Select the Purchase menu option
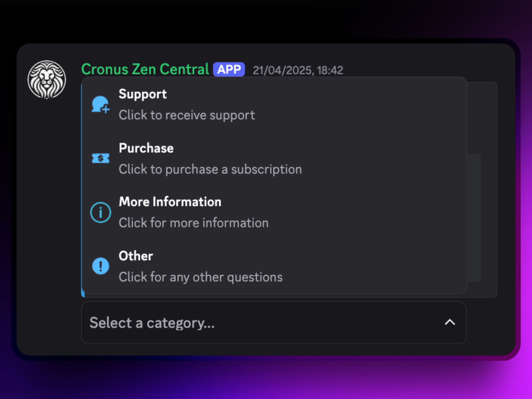532x399 pixels. click(x=274, y=158)
